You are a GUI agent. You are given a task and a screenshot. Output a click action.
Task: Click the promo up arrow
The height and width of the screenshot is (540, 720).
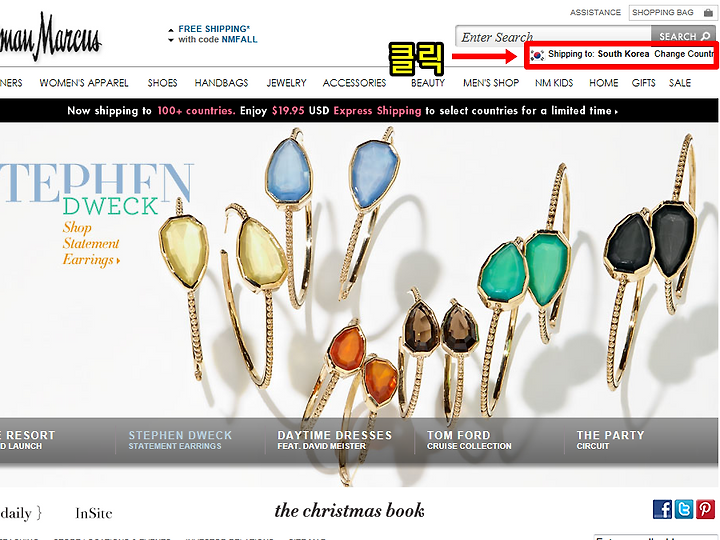pos(171,30)
